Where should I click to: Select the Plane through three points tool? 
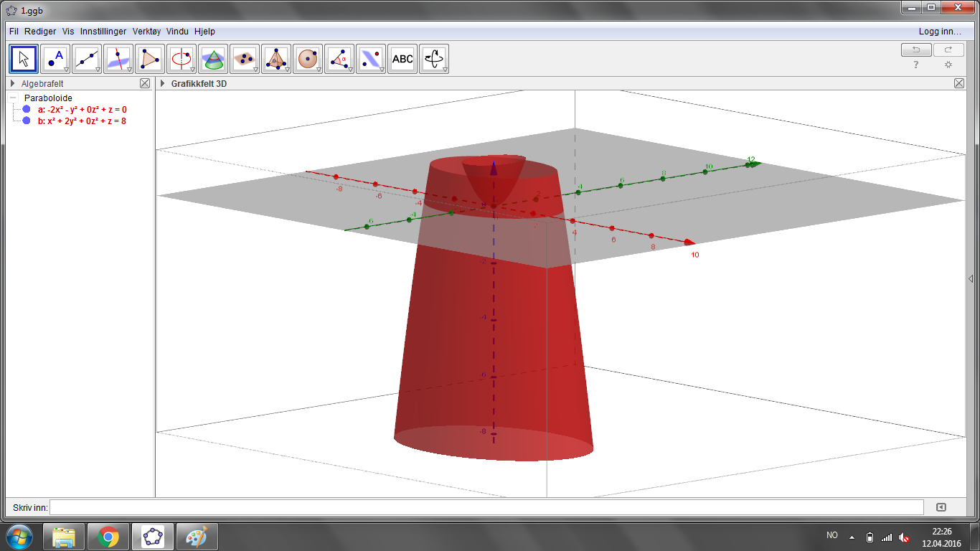pyautogui.click(x=245, y=59)
